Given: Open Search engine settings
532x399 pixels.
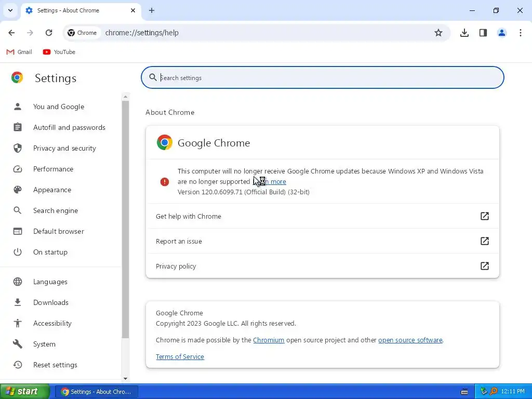Looking at the screenshot, I should click(55, 210).
